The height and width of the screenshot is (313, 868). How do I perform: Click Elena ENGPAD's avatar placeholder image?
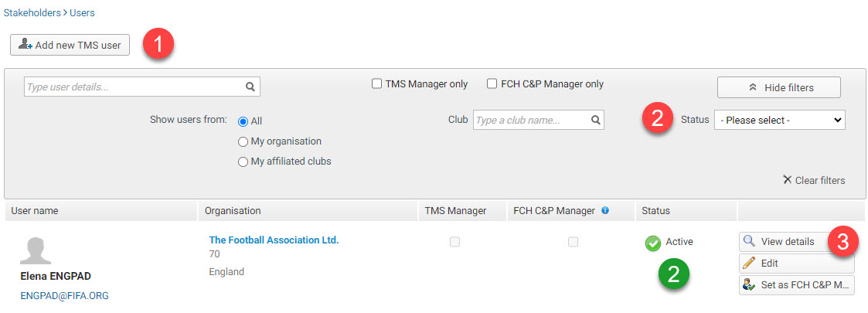tap(36, 251)
